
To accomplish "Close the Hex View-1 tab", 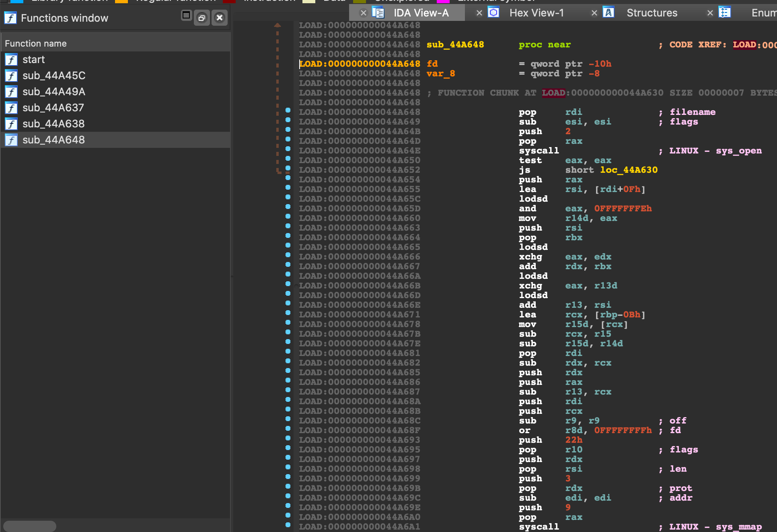I will pyautogui.click(x=479, y=13).
